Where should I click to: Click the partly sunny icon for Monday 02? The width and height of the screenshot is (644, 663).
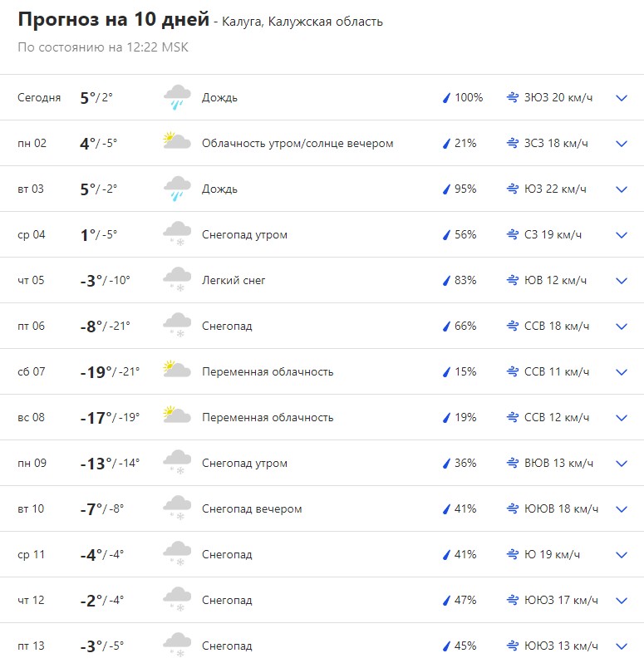[x=177, y=143]
